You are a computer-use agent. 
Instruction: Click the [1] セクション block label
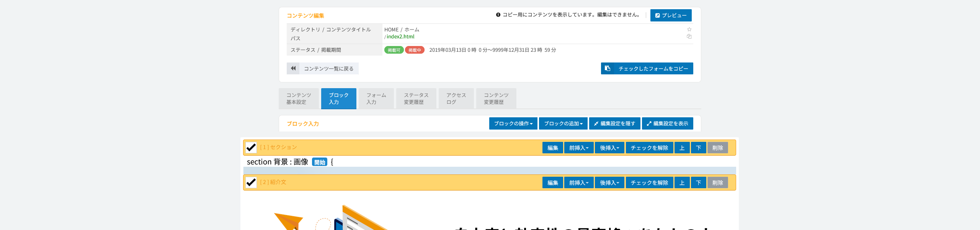[278, 147]
